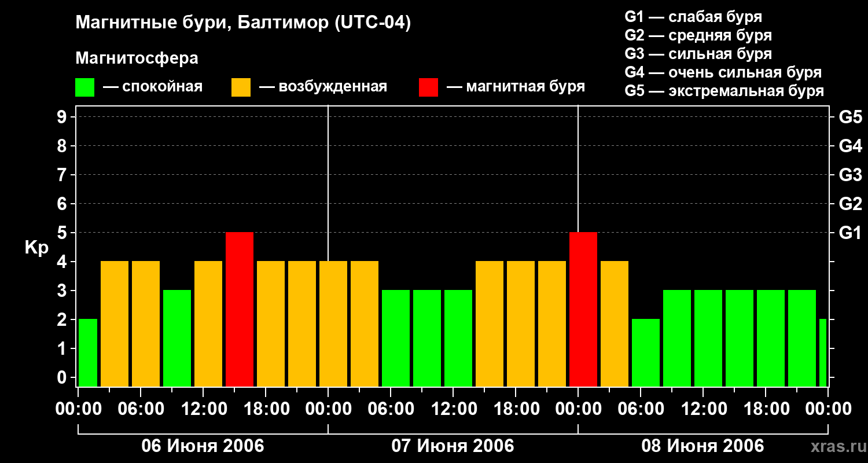Select the red storm bar on 06 Июня
The width and height of the screenshot is (868, 463).
coord(240,309)
